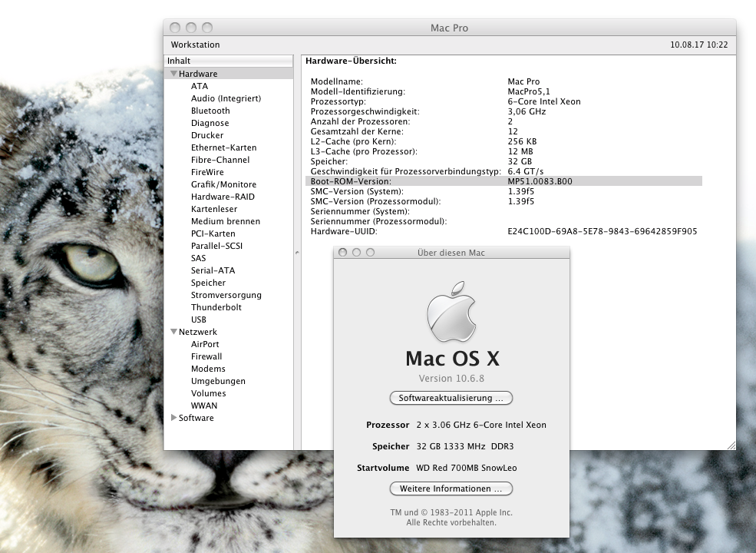
Task: Click the MacPro5,1 model identifier value
Action: point(529,91)
